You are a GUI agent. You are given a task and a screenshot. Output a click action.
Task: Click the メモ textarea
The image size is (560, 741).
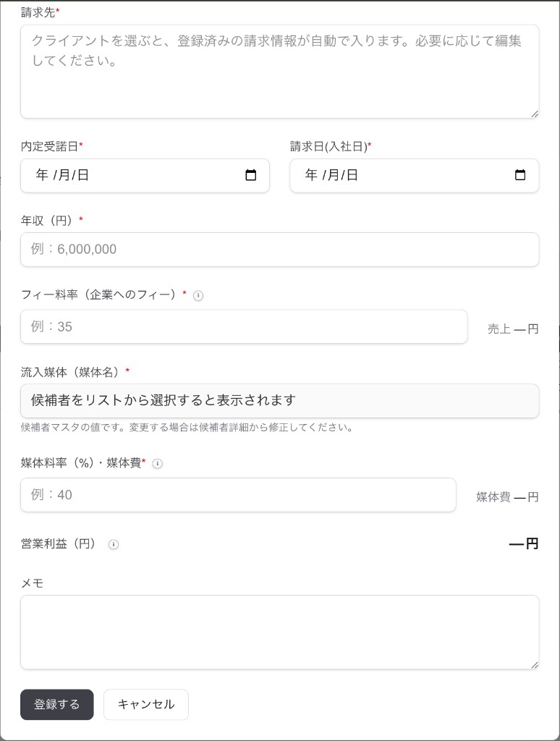280,632
